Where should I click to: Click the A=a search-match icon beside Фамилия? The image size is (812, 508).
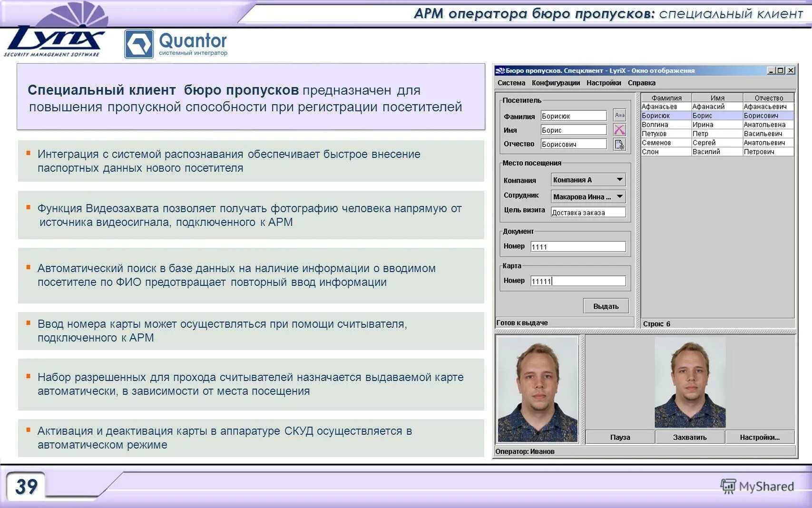pos(619,115)
